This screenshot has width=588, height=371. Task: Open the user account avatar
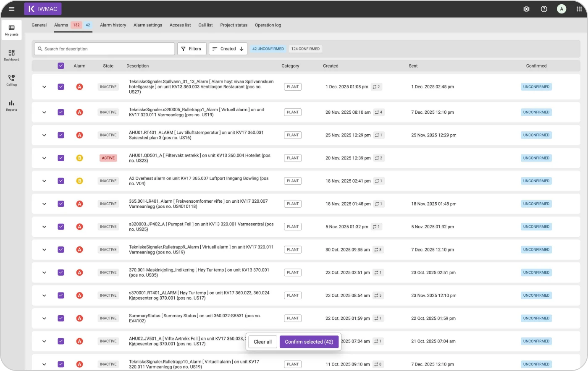coord(562,9)
